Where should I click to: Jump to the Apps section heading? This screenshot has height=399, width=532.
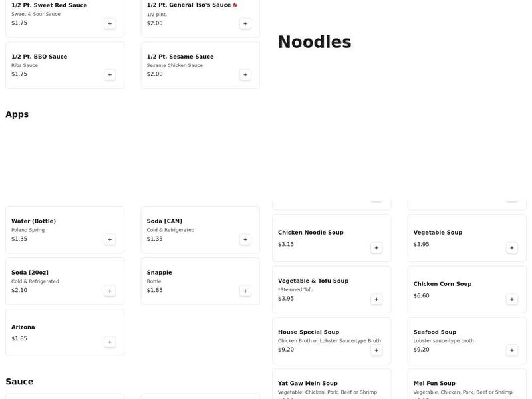click(x=17, y=114)
